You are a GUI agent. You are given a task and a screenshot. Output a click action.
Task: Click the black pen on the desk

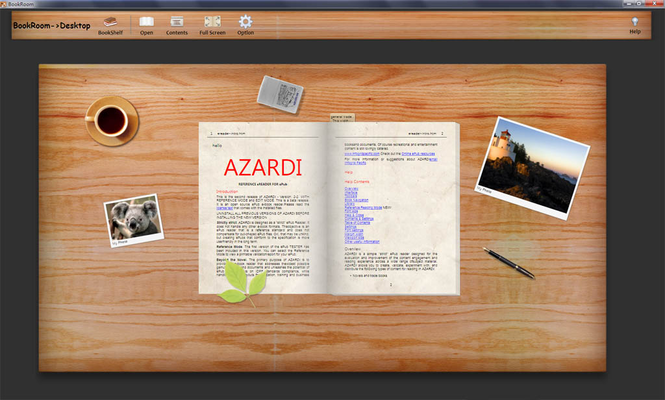pyautogui.click(x=509, y=263)
